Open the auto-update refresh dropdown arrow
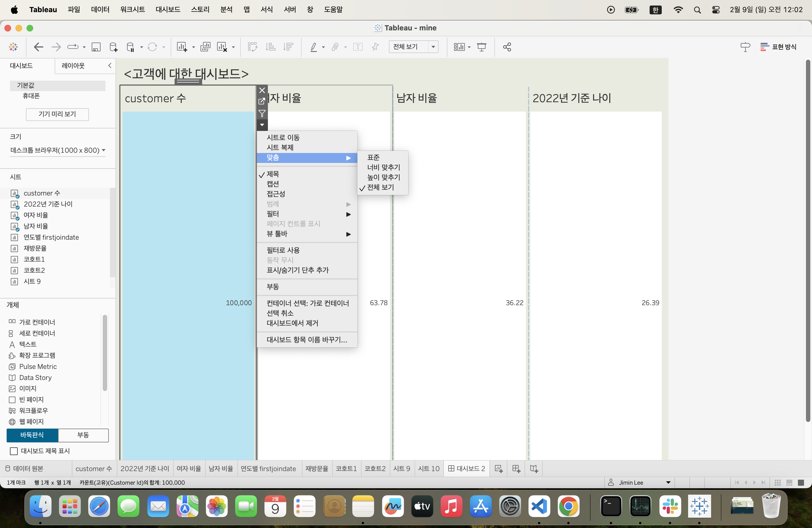This screenshot has width=812, height=528. pyautogui.click(x=164, y=47)
